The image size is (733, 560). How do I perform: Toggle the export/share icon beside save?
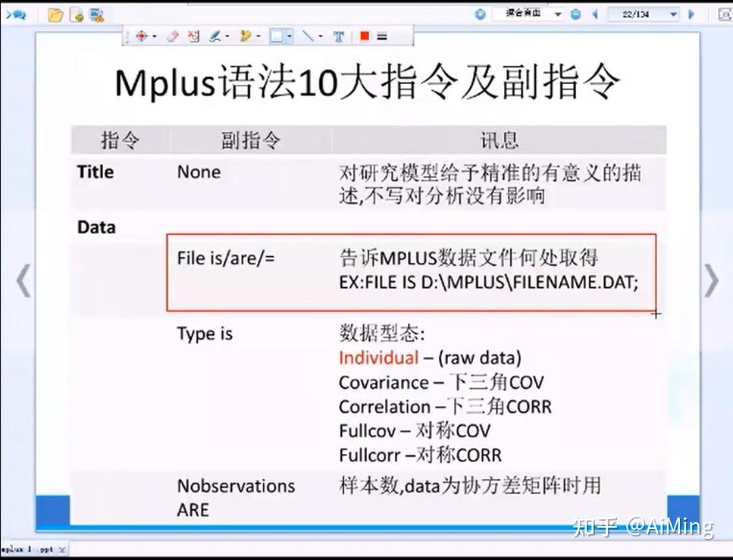click(x=95, y=13)
